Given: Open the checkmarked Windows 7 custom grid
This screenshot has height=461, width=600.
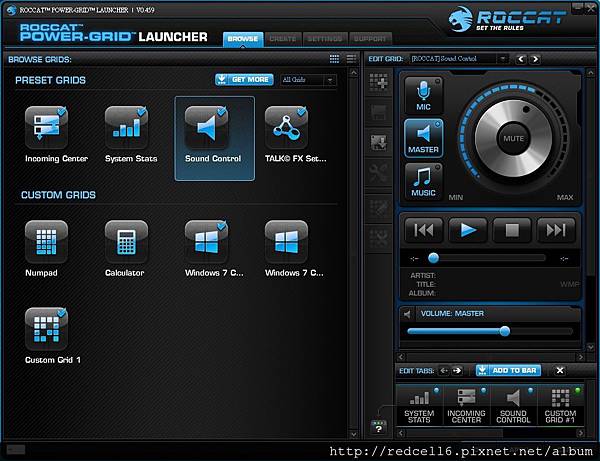Looking at the screenshot, I should 207,242.
